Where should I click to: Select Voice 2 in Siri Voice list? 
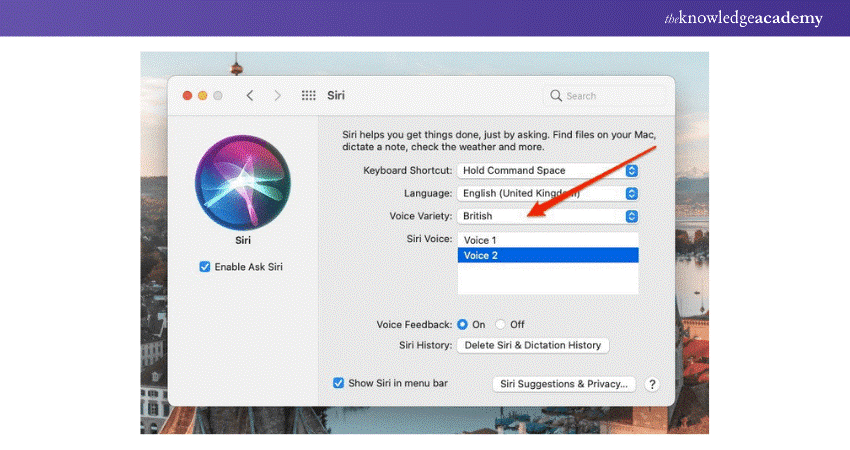(x=548, y=255)
